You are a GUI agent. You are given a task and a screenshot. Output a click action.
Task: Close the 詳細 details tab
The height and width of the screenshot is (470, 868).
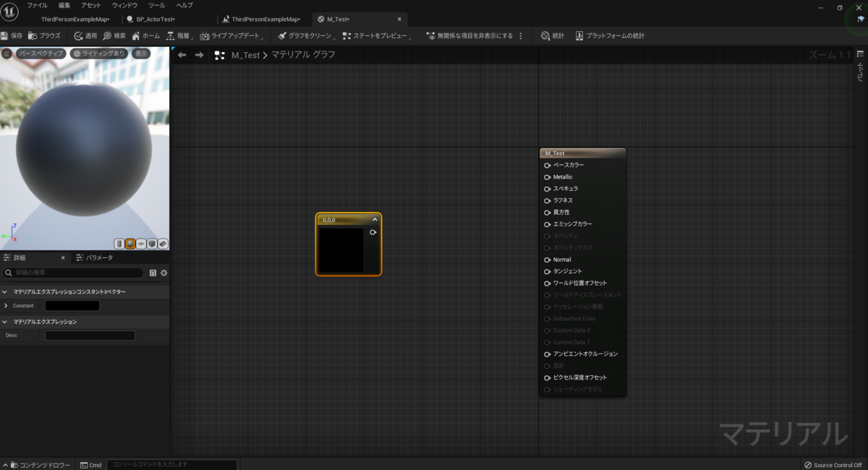point(63,257)
